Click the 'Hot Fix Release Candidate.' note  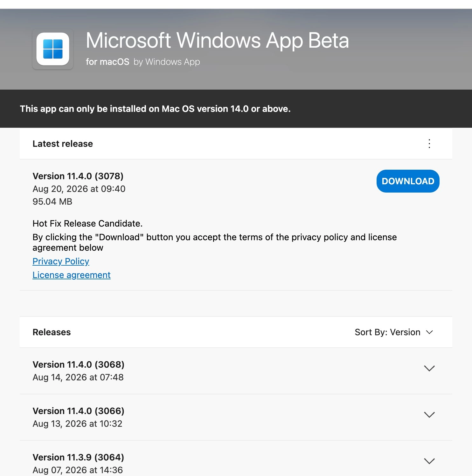pos(87,223)
